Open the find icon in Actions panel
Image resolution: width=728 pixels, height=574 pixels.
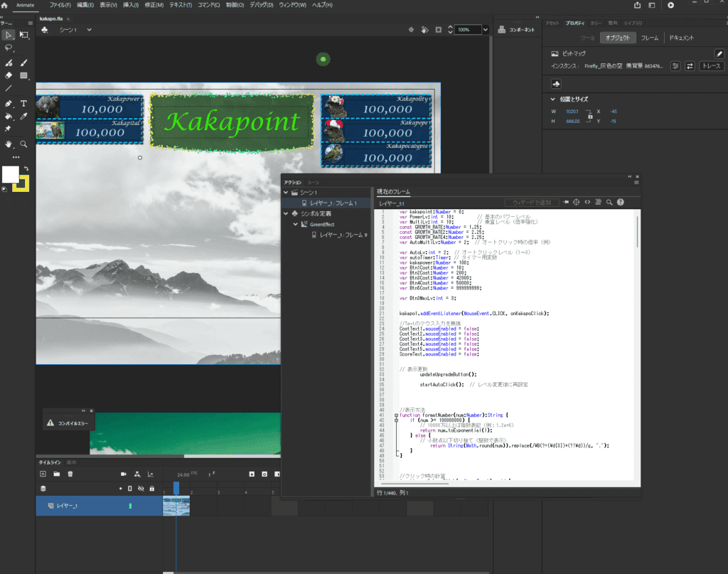click(609, 203)
